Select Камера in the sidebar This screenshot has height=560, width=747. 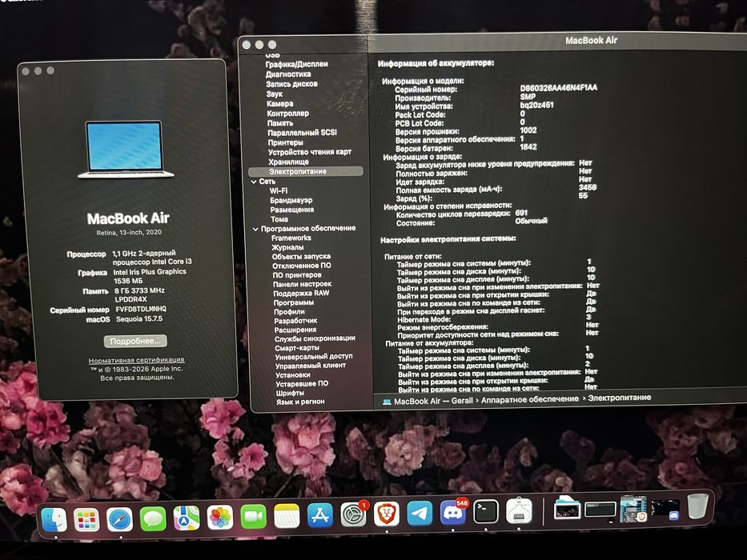click(280, 103)
